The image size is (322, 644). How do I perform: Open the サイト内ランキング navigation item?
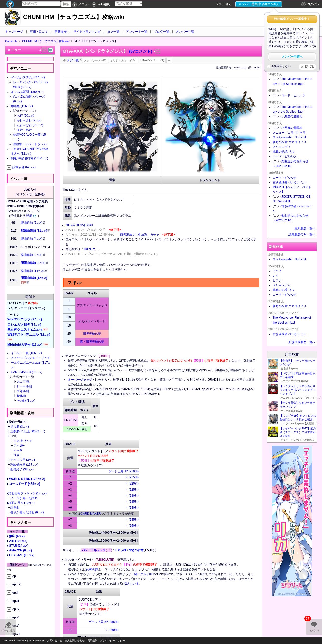coord(87,32)
